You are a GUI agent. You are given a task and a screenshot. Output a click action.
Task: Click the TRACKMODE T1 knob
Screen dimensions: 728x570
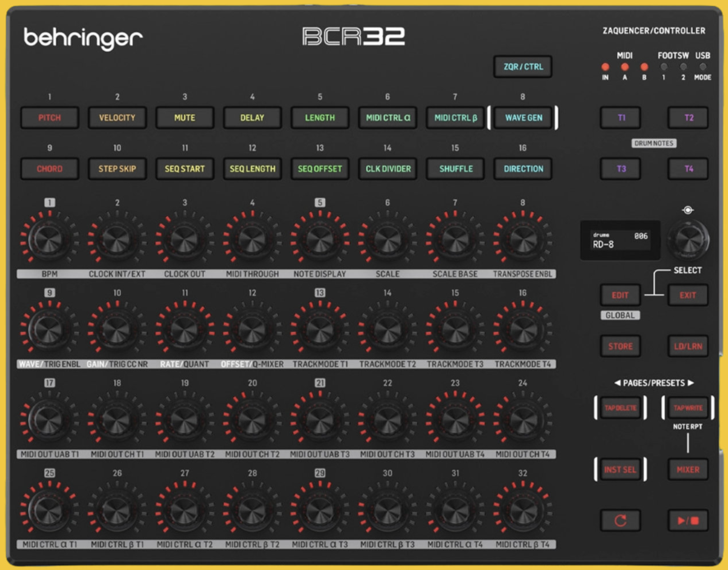tap(320, 329)
